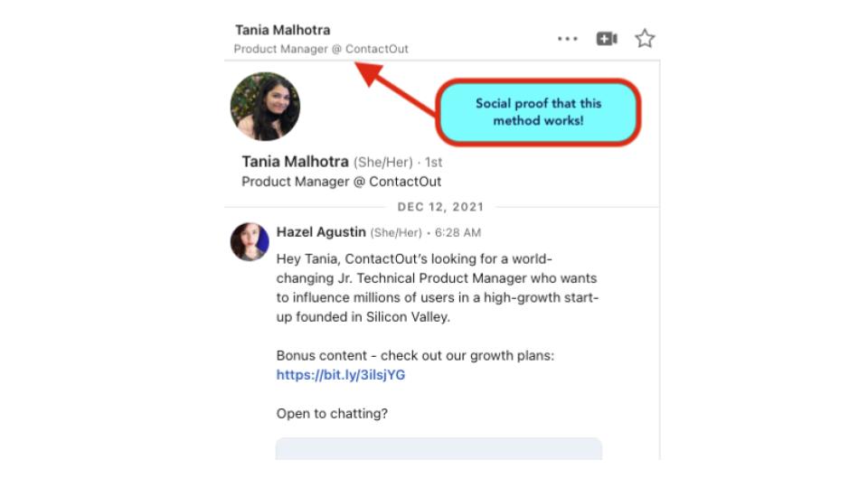Click Tania Malhotra's large profile photo
Screen dimensions: 868x488
[265, 107]
